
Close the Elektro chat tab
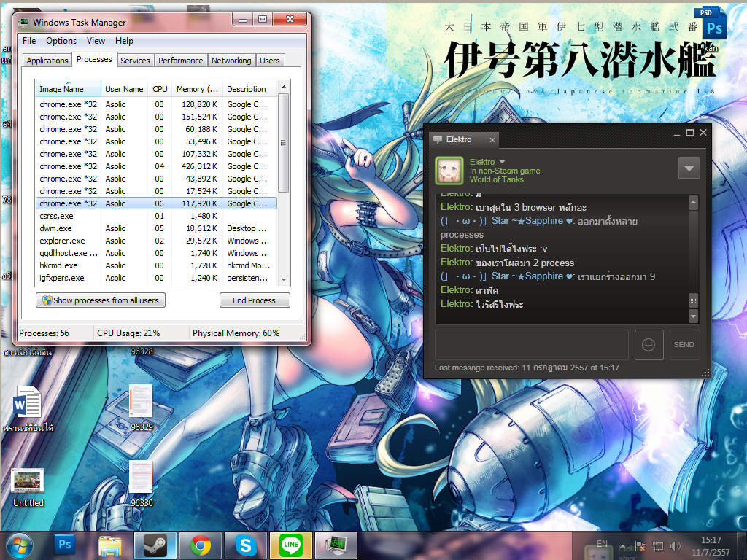point(492,139)
